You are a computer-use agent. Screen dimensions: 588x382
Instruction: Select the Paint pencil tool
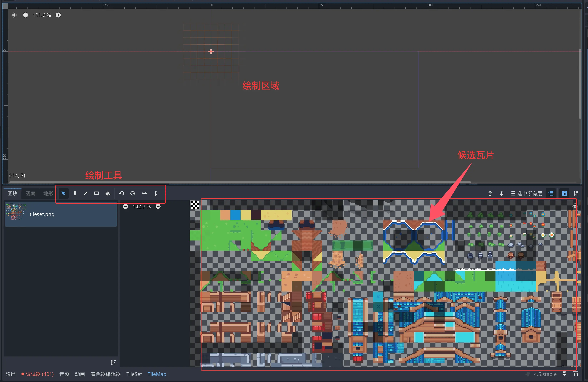[75, 194]
